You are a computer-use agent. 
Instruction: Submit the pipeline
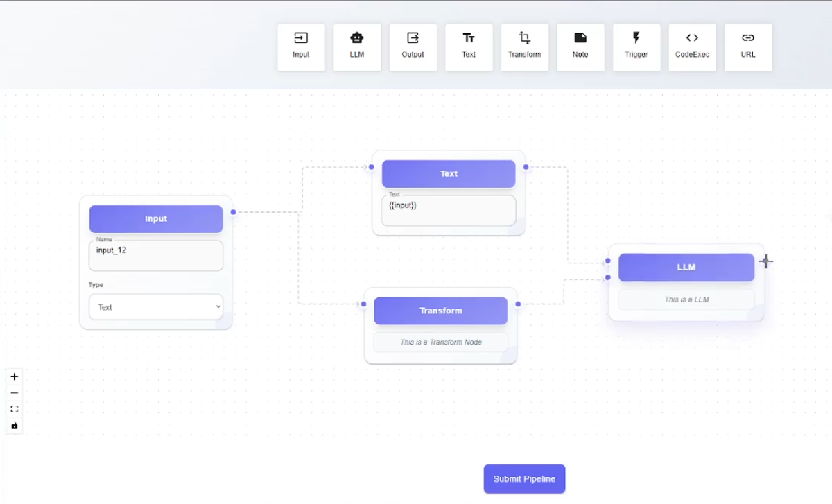point(524,479)
